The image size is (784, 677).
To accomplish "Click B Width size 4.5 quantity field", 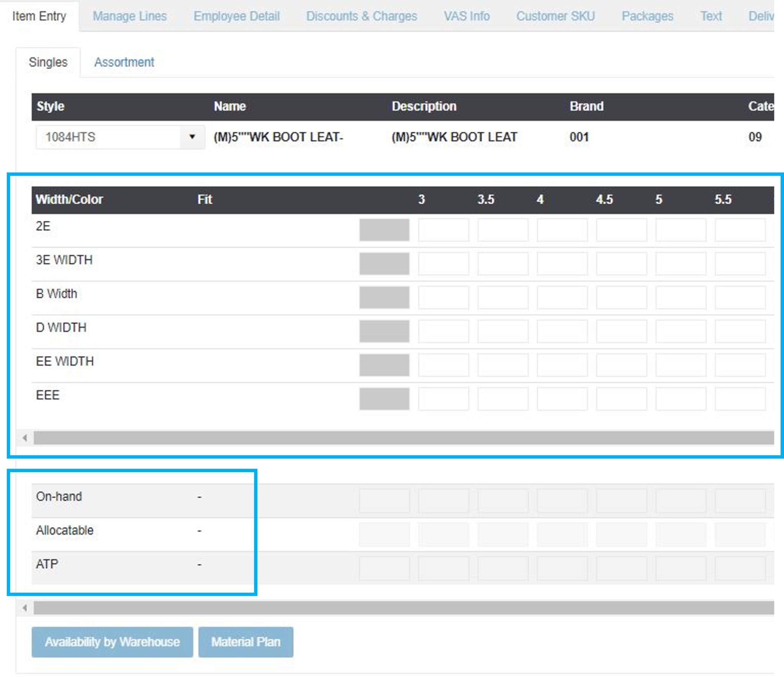I will point(621,297).
